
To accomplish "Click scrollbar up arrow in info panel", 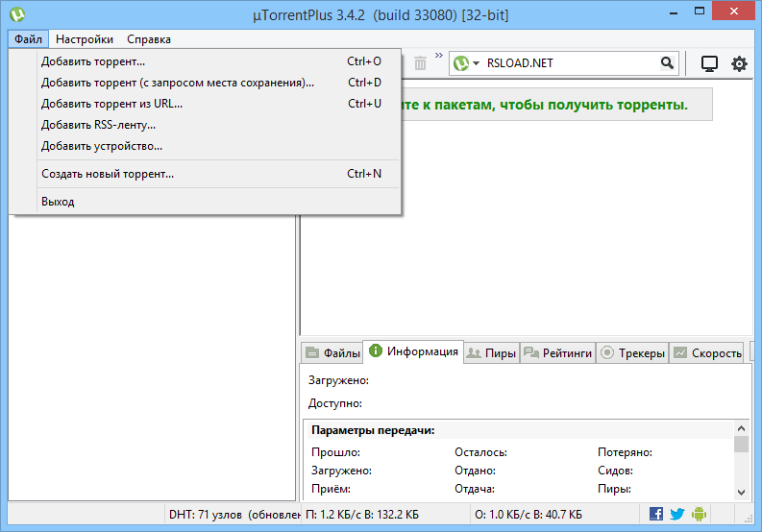I will (741, 428).
